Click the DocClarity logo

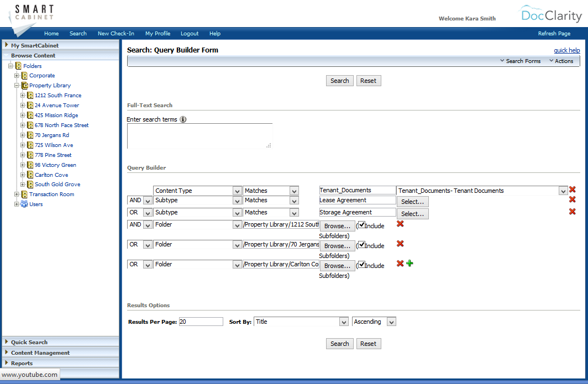[x=551, y=15]
